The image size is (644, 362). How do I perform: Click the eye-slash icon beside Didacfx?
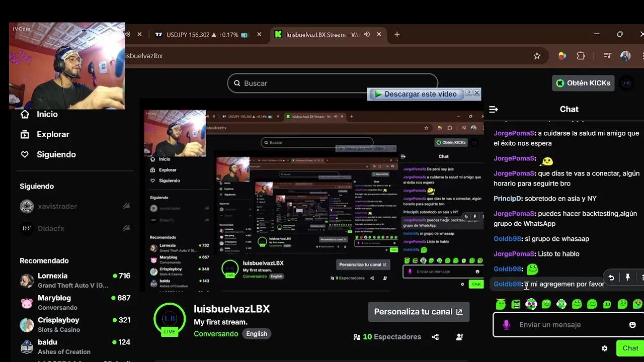click(126, 228)
